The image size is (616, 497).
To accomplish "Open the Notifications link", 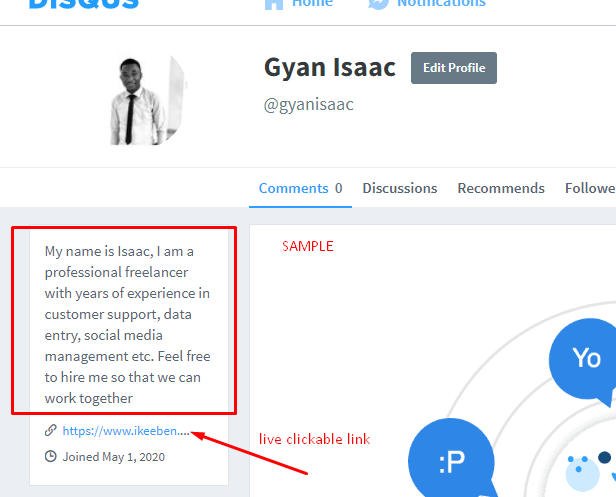I will pos(441,3).
